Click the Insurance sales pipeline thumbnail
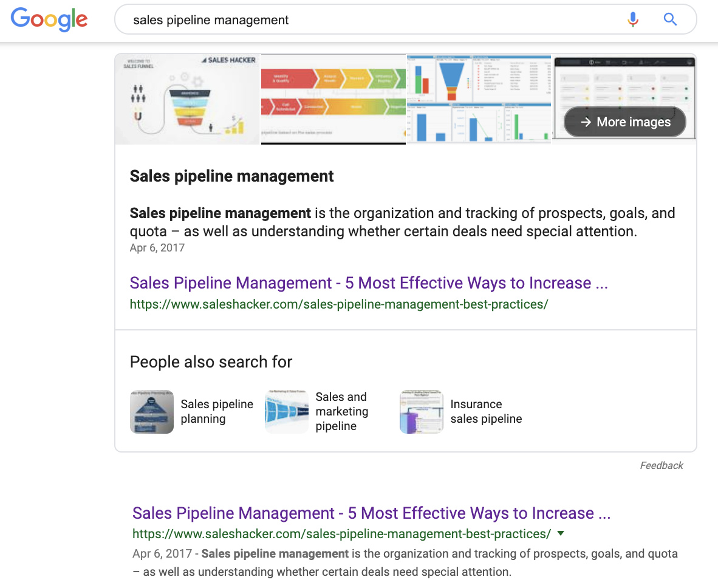The height and width of the screenshot is (588, 718). 422,412
